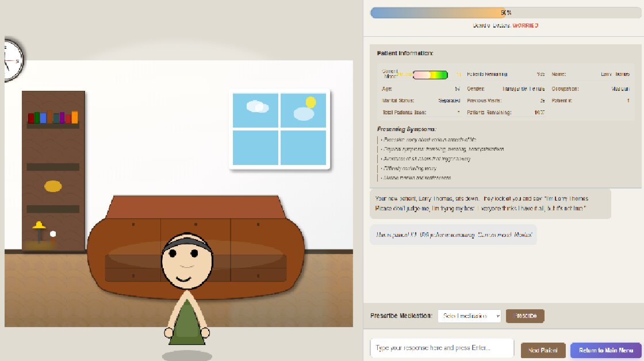
Task: Click the Presenting Symptoms heading
Action: point(407,129)
